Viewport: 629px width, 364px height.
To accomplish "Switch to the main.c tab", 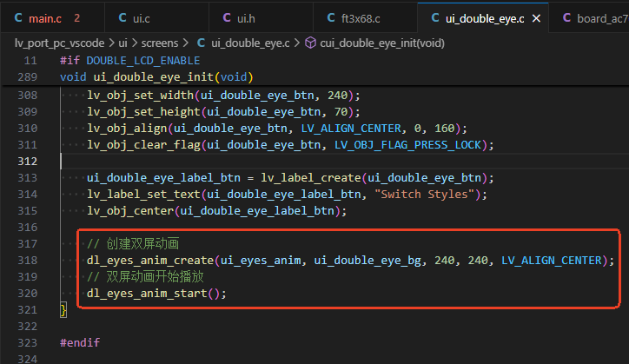I will 52,18.
